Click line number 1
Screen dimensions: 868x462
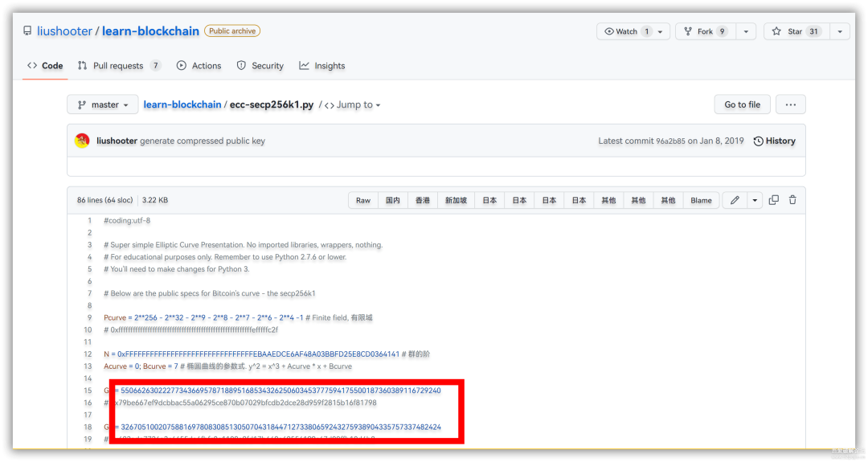tap(89, 220)
